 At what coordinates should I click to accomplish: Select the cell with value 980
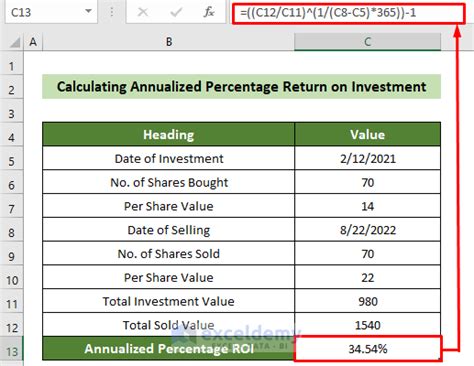367,301
